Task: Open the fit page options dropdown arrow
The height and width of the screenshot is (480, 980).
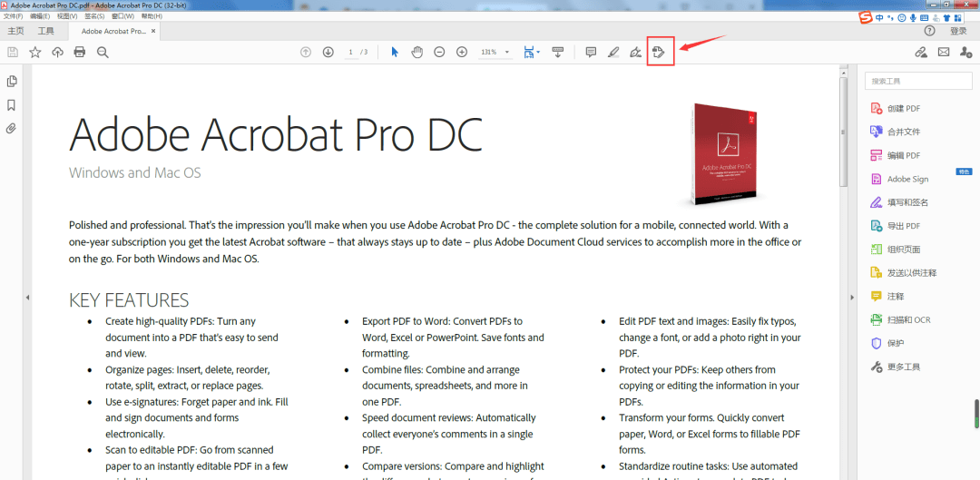Action: (538, 53)
